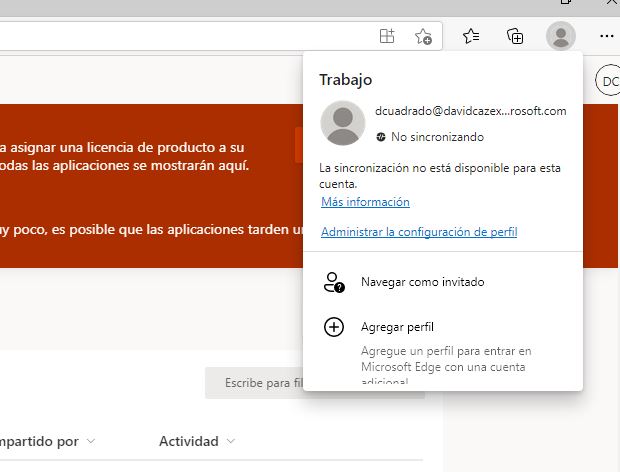Open the Favorites list icon

pyautogui.click(x=471, y=36)
